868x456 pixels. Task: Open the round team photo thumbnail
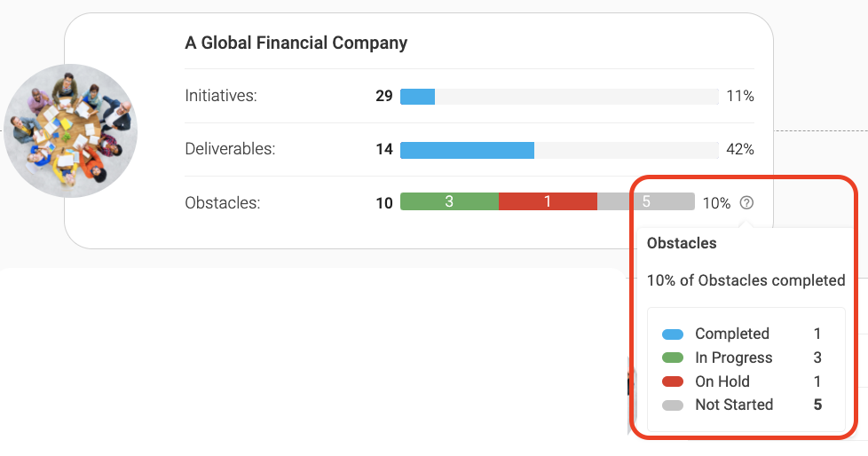(71, 130)
